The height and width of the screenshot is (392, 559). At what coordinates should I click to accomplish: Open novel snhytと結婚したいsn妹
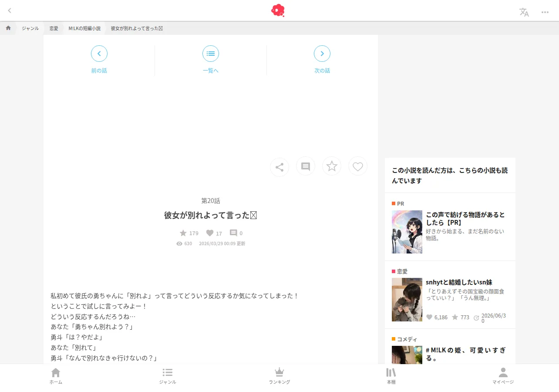459,282
